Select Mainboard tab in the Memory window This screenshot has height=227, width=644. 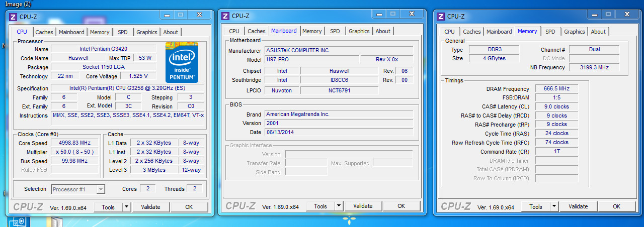click(499, 32)
